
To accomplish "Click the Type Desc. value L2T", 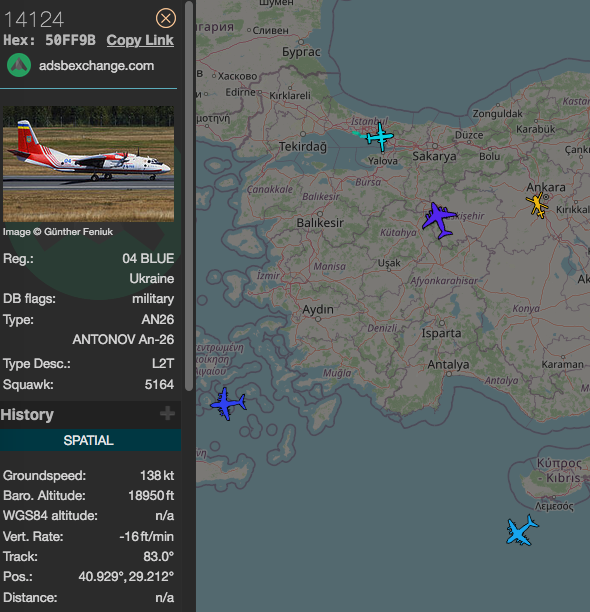I will point(163,364).
